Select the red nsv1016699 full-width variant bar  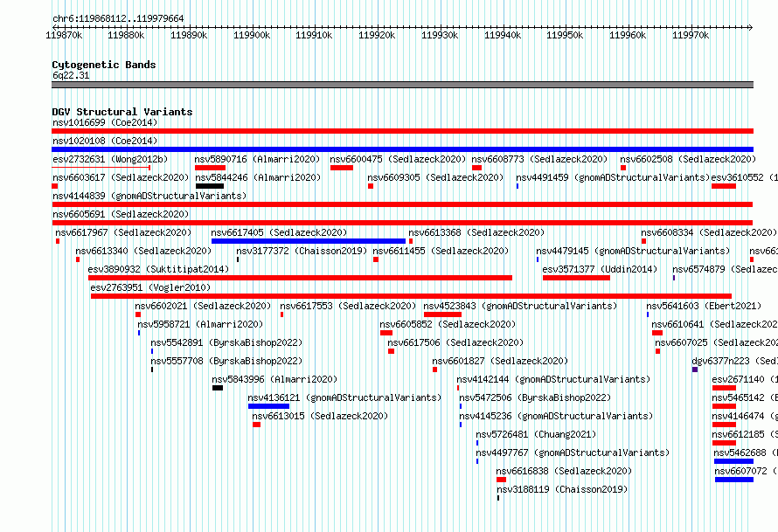click(402, 131)
